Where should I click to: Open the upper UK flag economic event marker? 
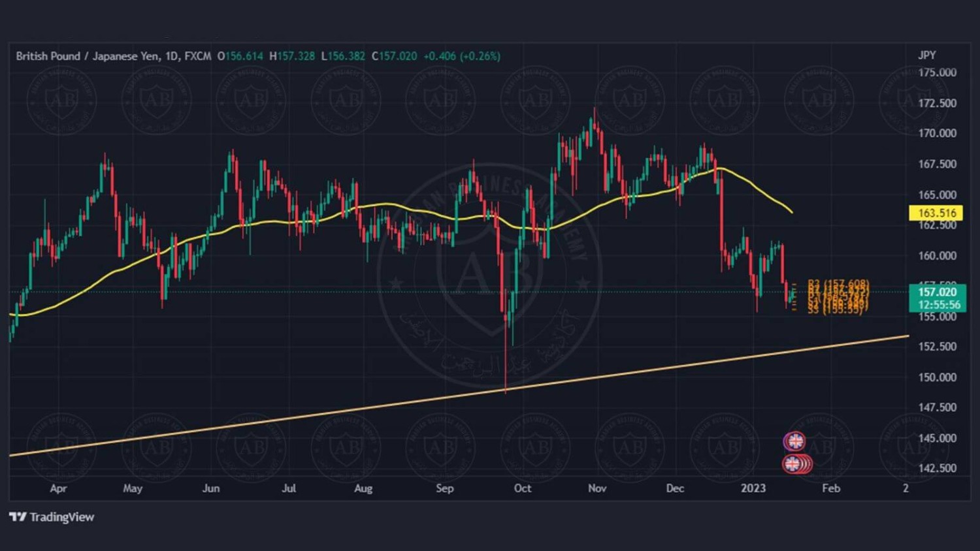(x=794, y=442)
